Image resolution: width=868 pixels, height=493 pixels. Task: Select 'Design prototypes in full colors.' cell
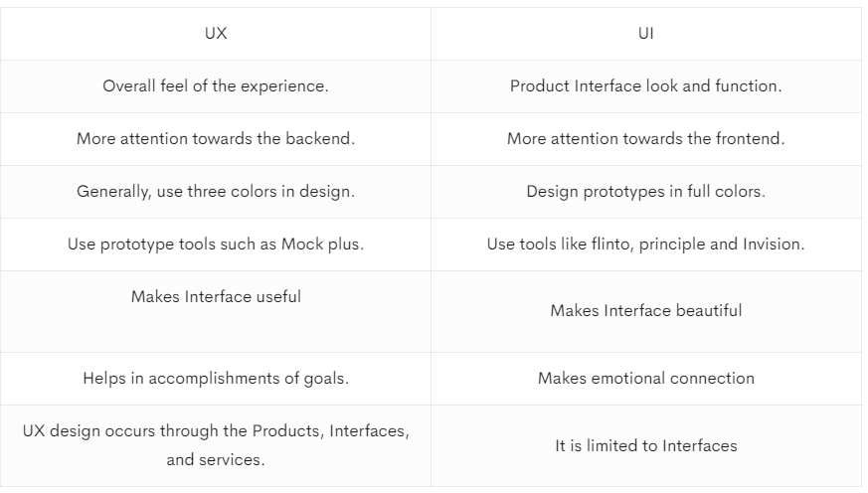pos(646,192)
